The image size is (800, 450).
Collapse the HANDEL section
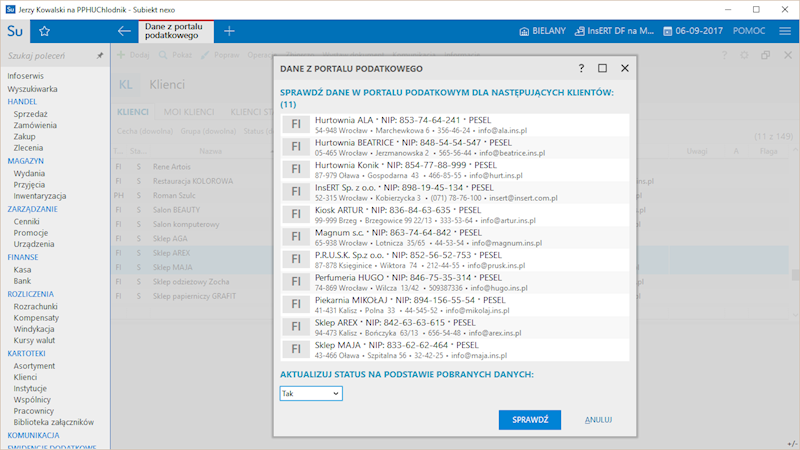point(22,102)
